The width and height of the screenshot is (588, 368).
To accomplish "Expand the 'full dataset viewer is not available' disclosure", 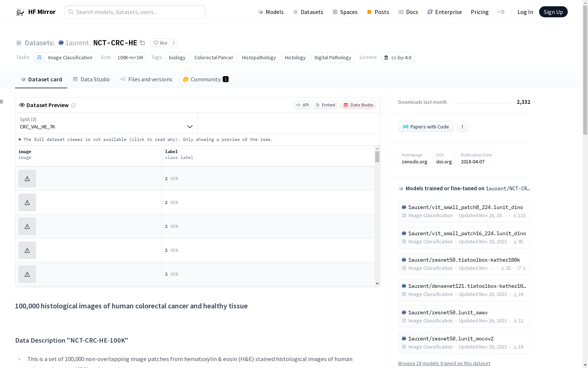I will (x=146, y=139).
